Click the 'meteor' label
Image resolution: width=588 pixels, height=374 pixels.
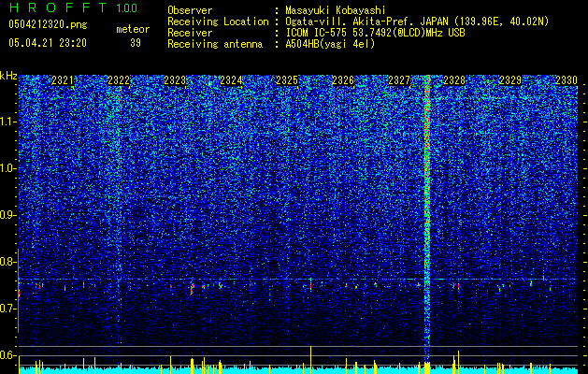[x=133, y=29]
